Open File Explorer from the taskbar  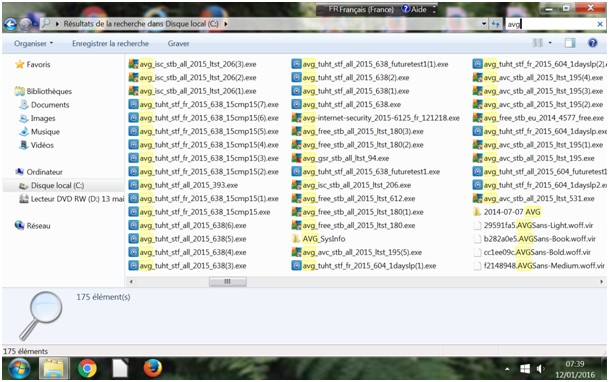click(54, 368)
